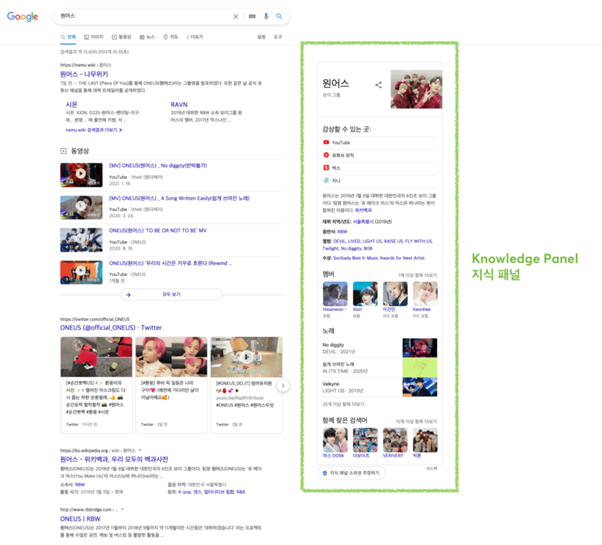Image resolution: width=602 pixels, height=545 pixels.
Task: Play the No diggity MV video thumbnail
Action: click(81, 175)
